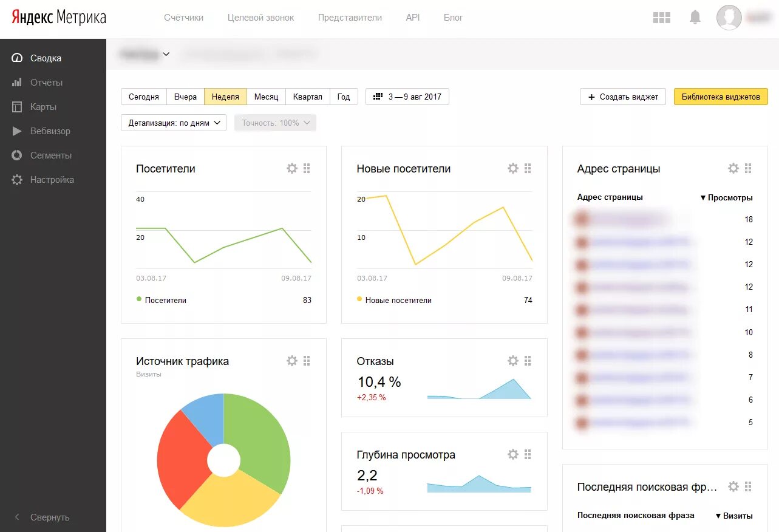This screenshot has height=532, width=779.
Task: Select the Неделя period
Action: (225, 97)
